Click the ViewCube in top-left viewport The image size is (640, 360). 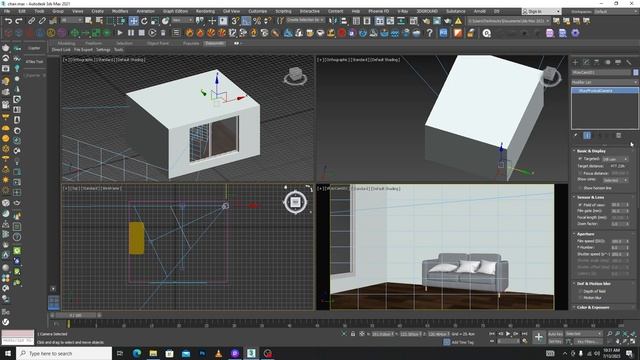[295, 76]
